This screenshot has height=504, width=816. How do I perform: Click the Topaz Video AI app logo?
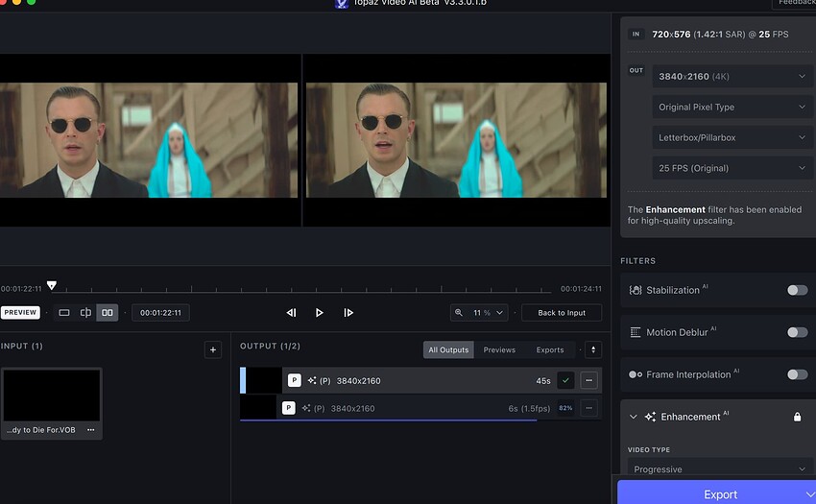point(342,3)
